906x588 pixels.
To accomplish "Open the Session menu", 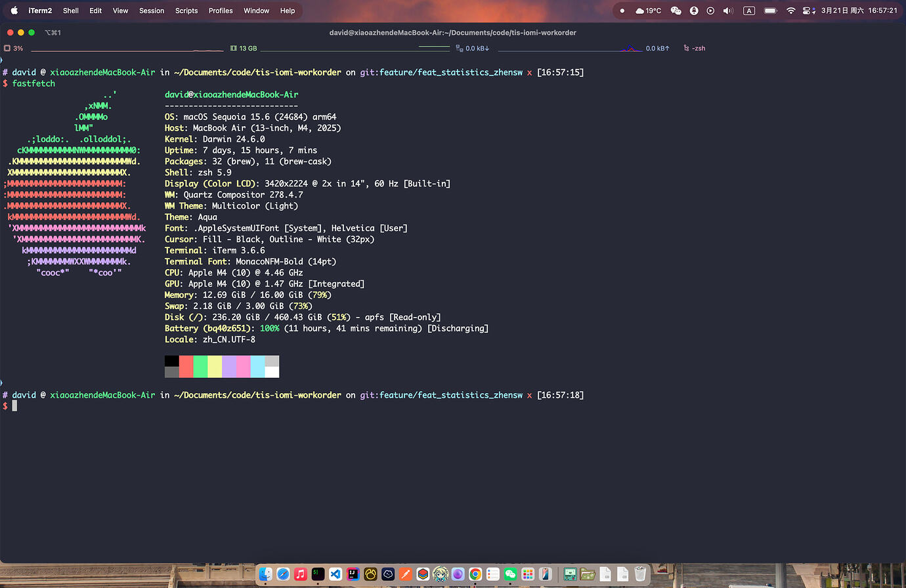I will pyautogui.click(x=152, y=10).
